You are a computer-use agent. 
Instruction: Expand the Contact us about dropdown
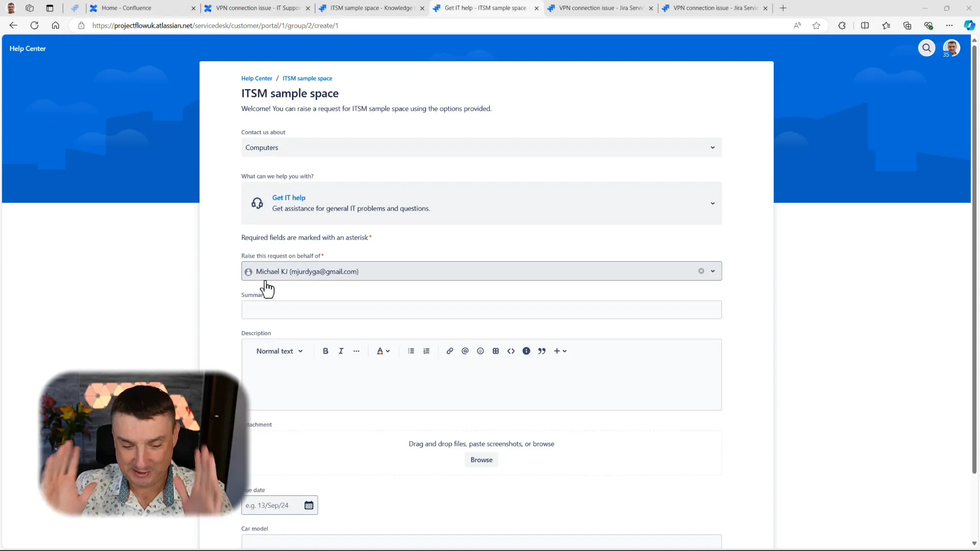(x=481, y=147)
